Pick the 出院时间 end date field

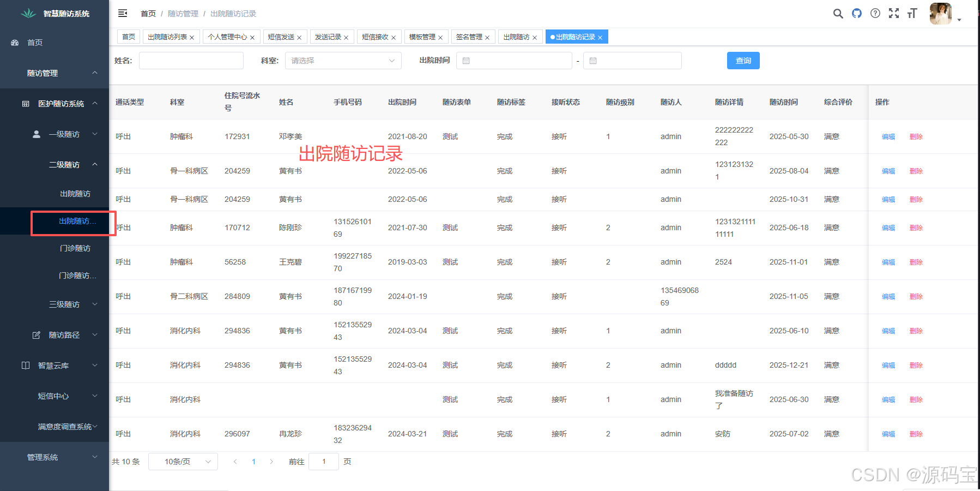tap(632, 61)
